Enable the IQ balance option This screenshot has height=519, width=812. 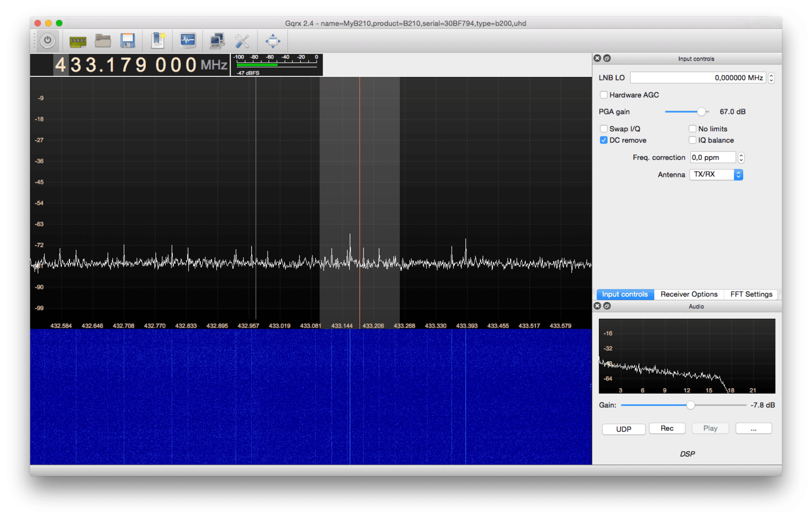(692, 140)
